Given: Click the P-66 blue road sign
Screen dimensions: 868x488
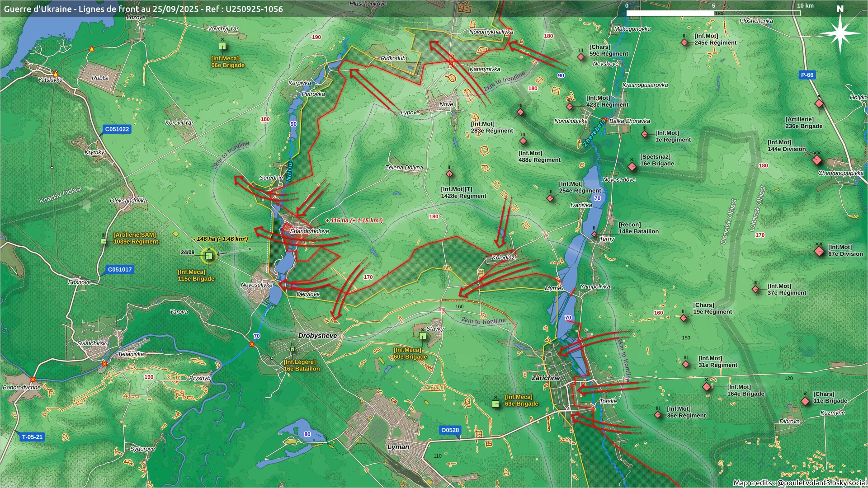Looking at the screenshot, I should [807, 75].
